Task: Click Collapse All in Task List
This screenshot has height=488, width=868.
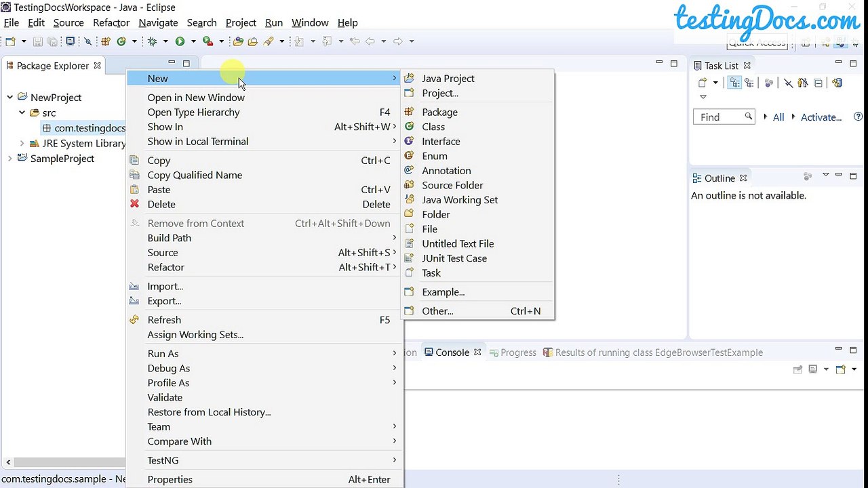Action: tap(818, 83)
